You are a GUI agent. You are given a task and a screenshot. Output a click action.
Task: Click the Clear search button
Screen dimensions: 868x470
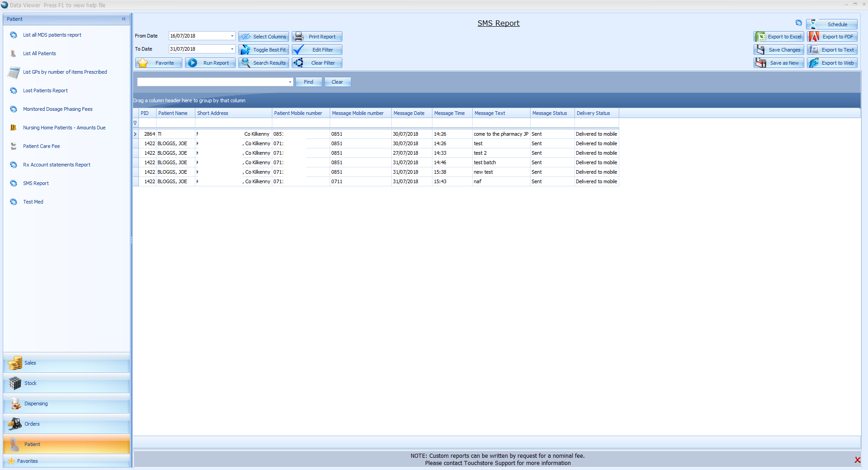(x=337, y=82)
